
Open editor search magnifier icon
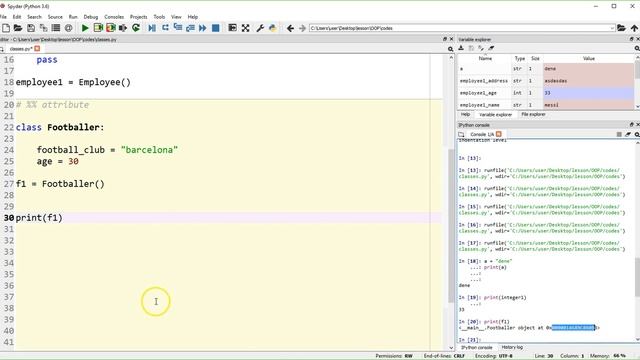pyautogui.click(x=451, y=49)
